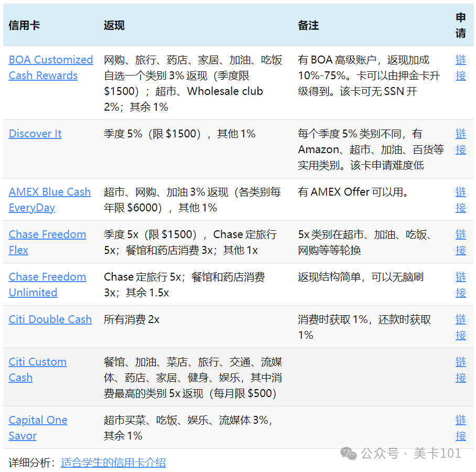This screenshot has width=476, height=472.
Task: Click the apply 链接 for AMEX Blue Cash EveryDay
Action: click(461, 199)
